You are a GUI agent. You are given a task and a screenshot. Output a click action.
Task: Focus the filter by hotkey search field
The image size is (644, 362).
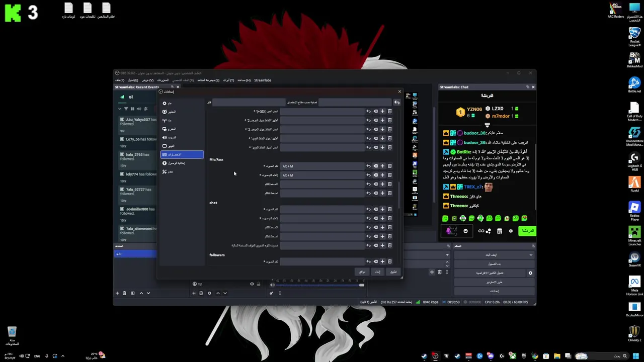point(355,103)
